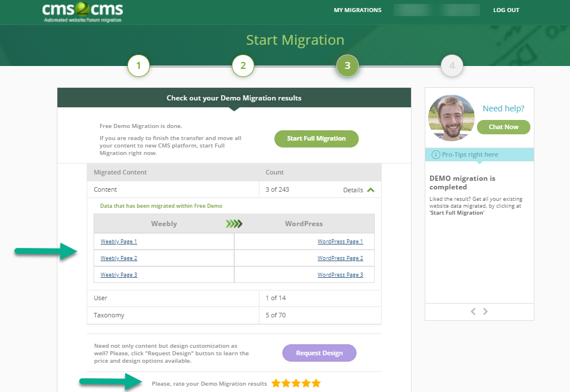Viewport: 570px width, 392px height.
Task: Select current step 3 circle
Action: [x=347, y=65]
